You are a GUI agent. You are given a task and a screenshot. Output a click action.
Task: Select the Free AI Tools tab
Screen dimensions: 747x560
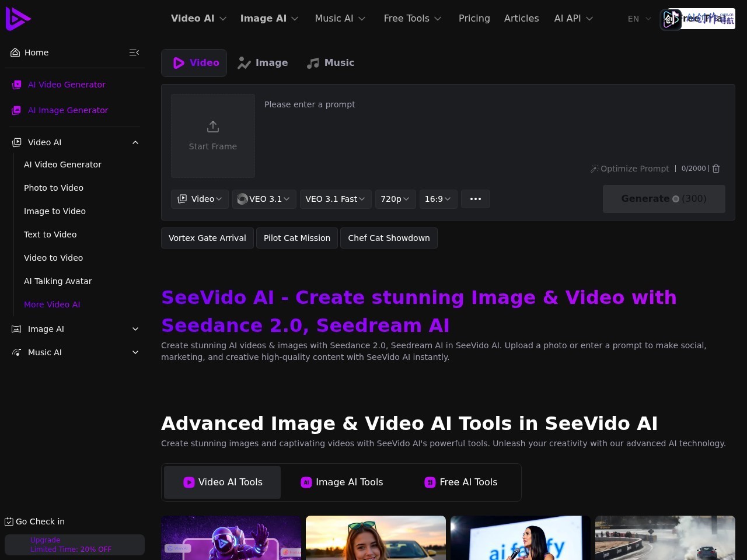pyautogui.click(x=461, y=482)
